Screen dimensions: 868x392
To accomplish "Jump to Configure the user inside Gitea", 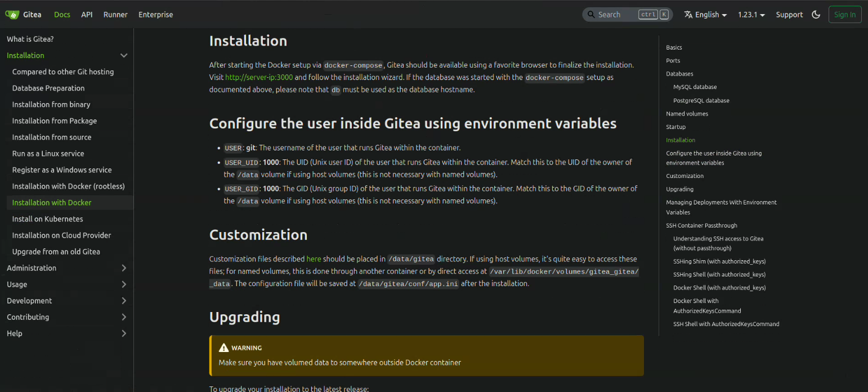I will click(714, 158).
